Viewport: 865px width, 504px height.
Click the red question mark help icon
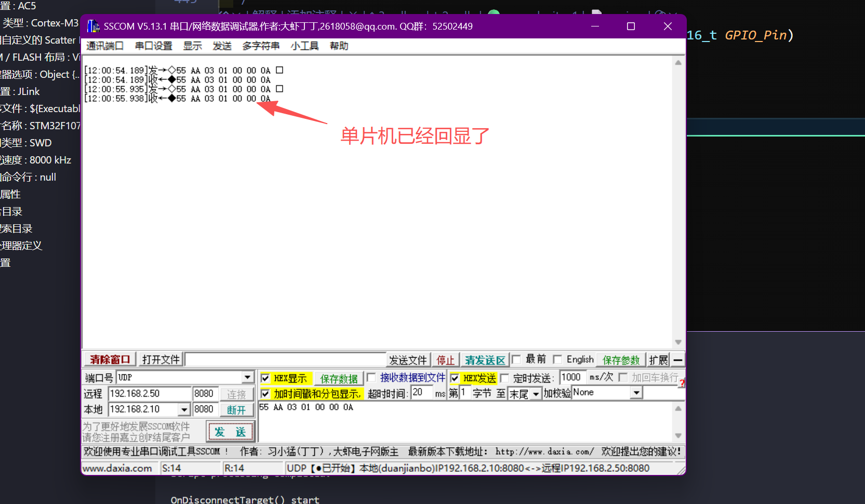(682, 383)
